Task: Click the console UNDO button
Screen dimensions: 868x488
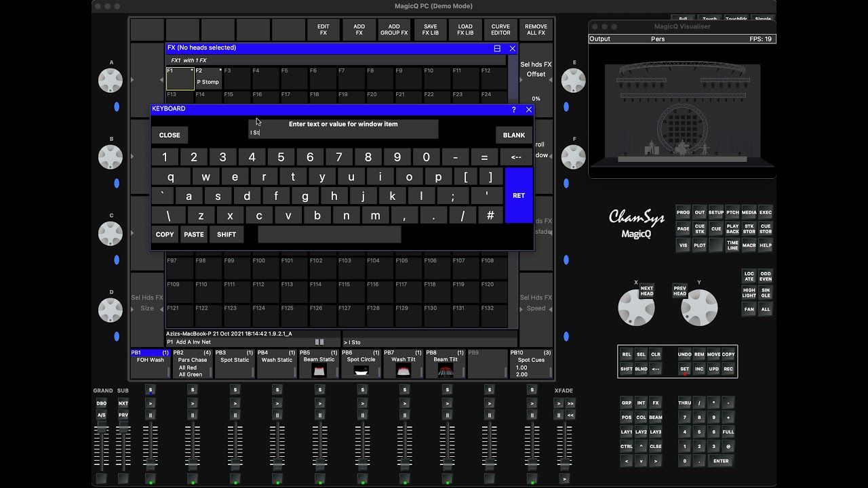Action: pos(684,354)
